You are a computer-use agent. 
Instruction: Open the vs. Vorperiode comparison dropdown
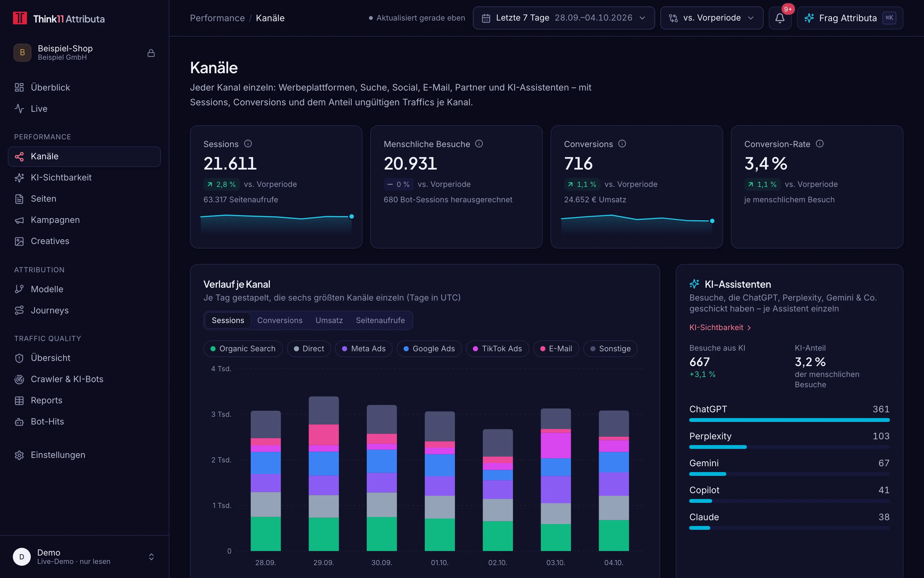pos(712,18)
